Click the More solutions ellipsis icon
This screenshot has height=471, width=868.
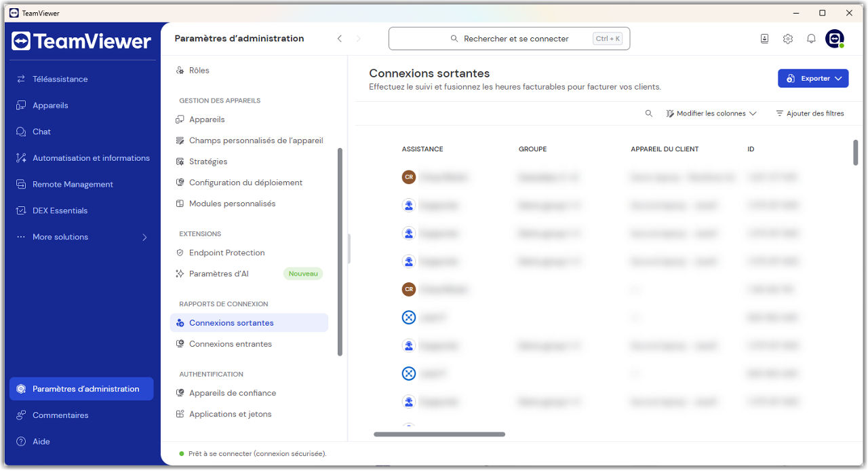coord(21,237)
